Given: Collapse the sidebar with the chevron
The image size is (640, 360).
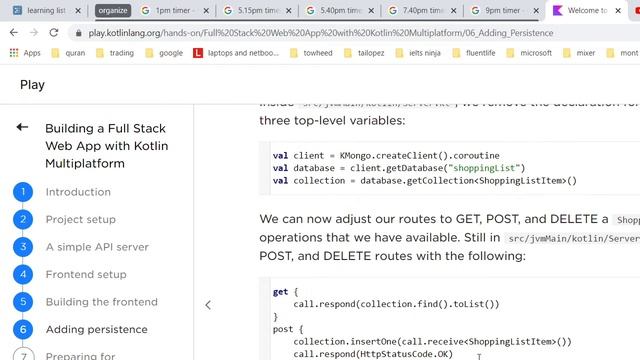Looking at the screenshot, I should 208,305.
